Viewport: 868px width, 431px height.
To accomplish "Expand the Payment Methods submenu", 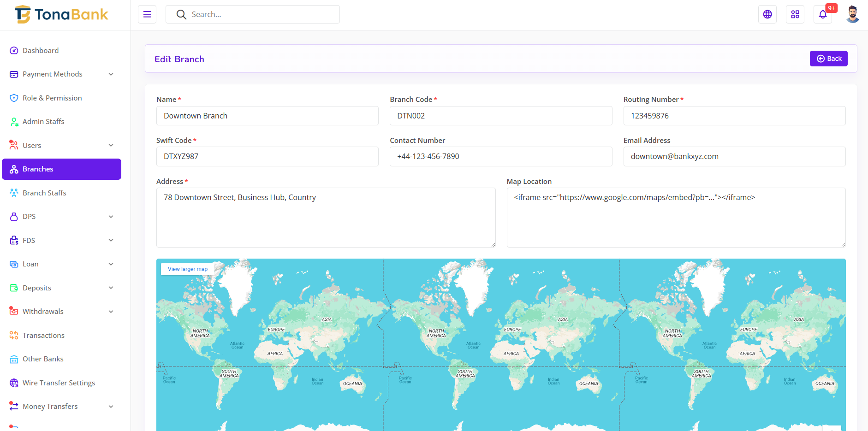I will tap(111, 74).
